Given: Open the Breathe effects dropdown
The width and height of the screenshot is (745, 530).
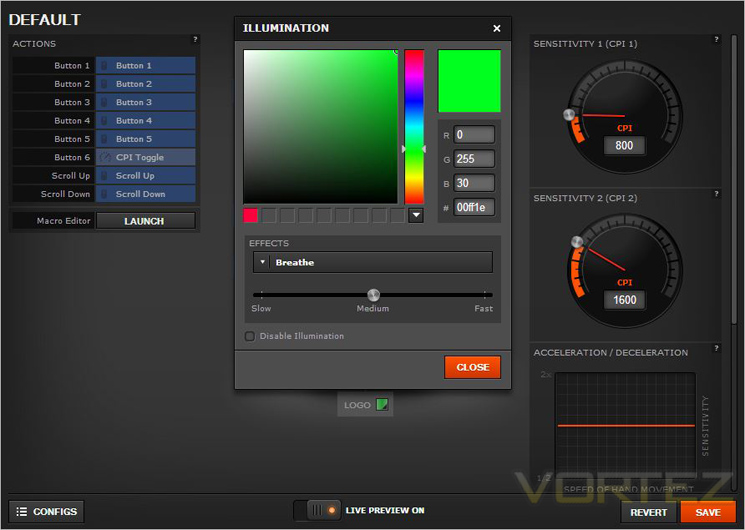Looking at the screenshot, I should coord(372,262).
